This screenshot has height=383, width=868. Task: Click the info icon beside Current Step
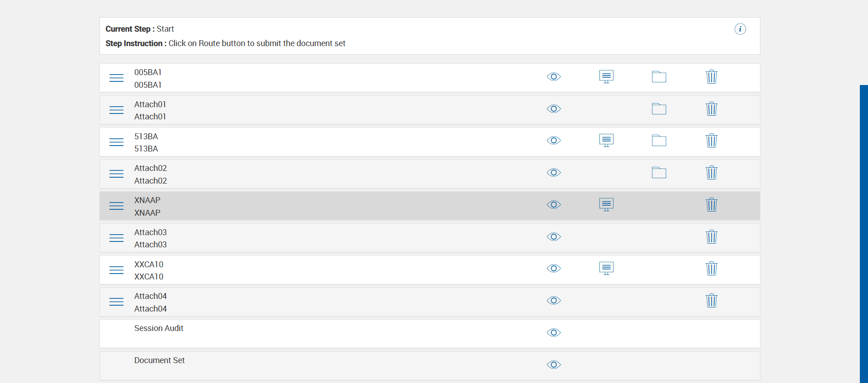tap(740, 29)
